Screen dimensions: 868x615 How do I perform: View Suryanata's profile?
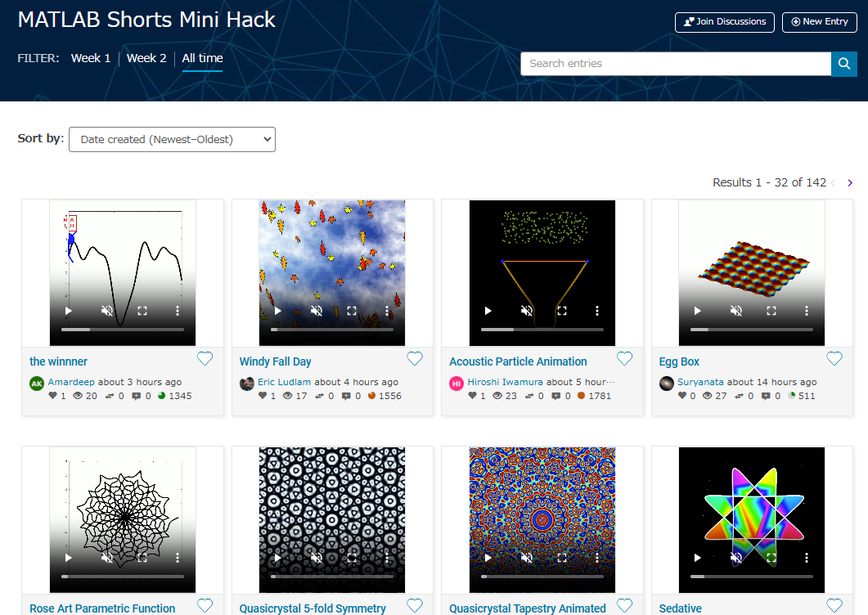click(x=700, y=382)
